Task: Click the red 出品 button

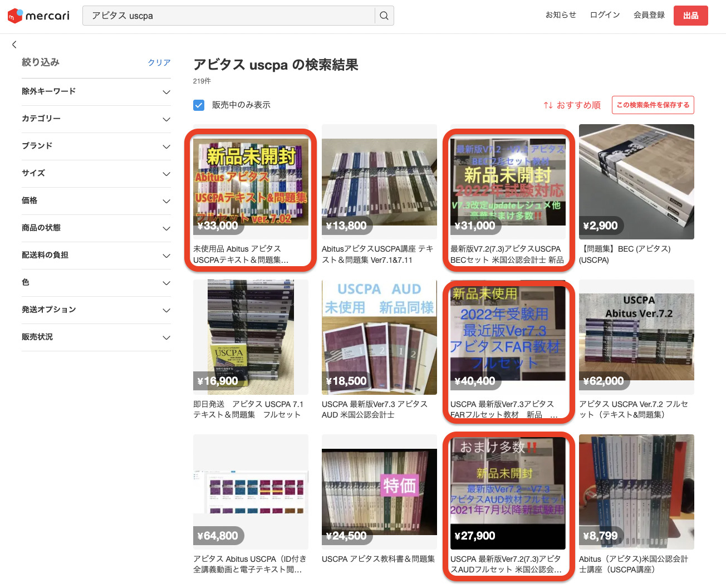Action: click(690, 16)
